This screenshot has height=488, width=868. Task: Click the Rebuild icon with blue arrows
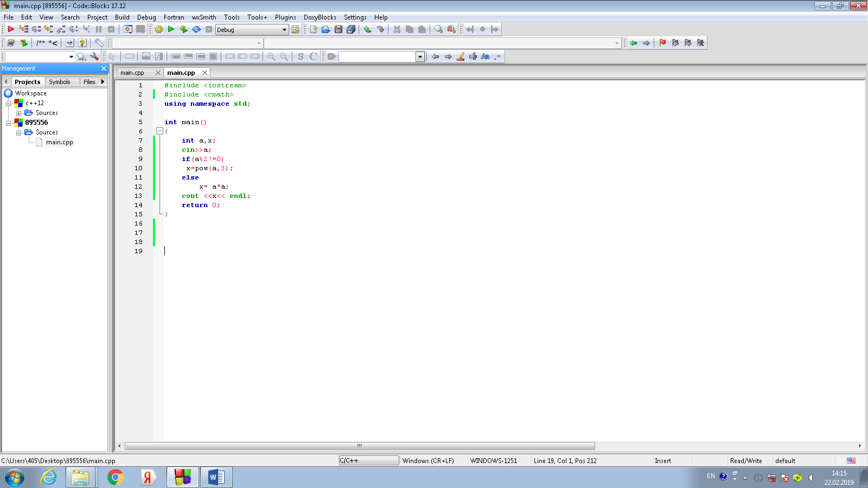[x=196, y=29]
